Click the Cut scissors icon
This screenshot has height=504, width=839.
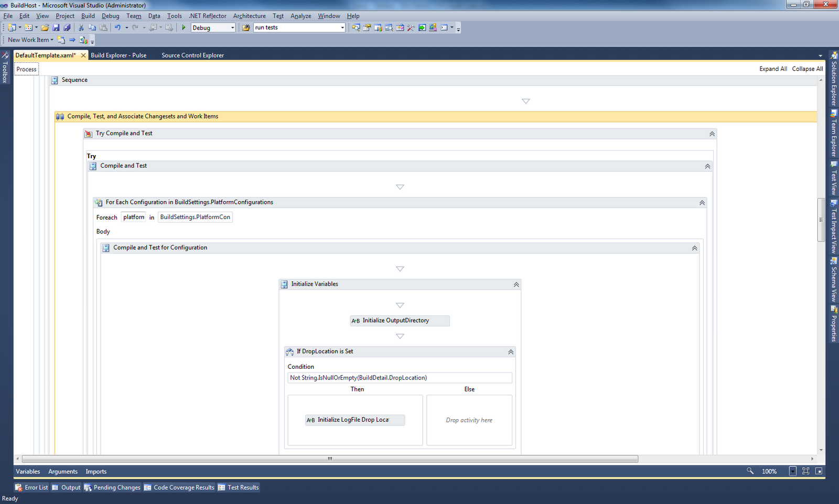[81, 28]
